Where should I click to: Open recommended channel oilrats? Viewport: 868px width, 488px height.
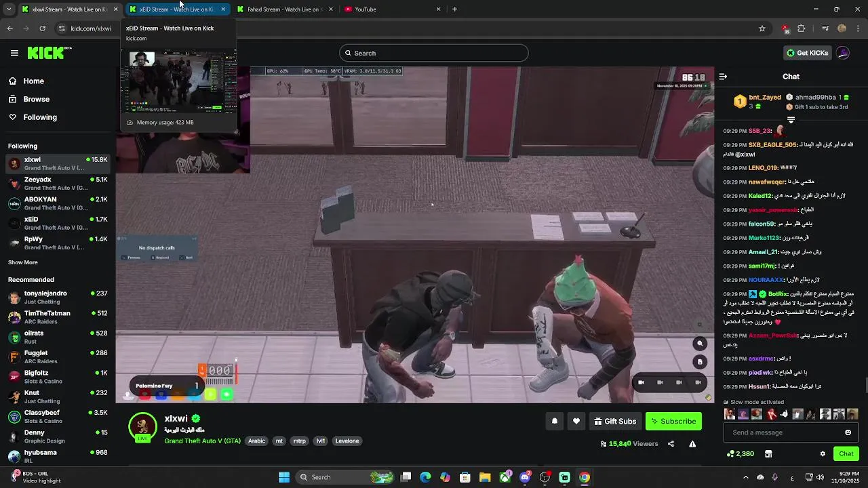point(58,337)
